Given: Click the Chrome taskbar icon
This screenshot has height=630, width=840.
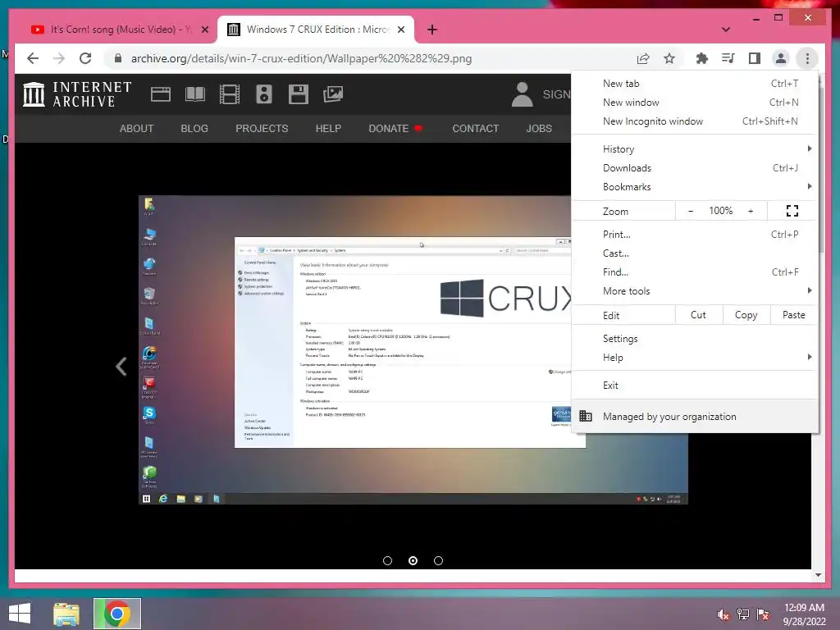Looking at the screenshot, I should tap(117, 614).
